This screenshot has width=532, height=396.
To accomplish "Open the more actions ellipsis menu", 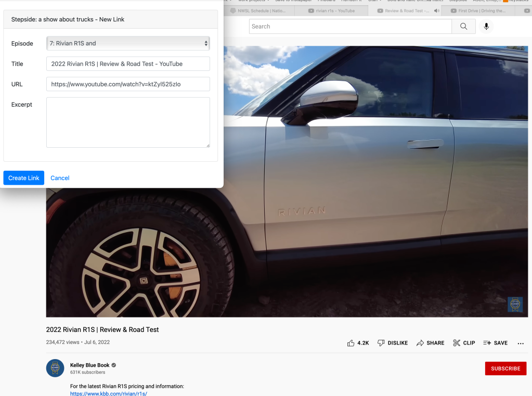I will click(x=521, y=343).
